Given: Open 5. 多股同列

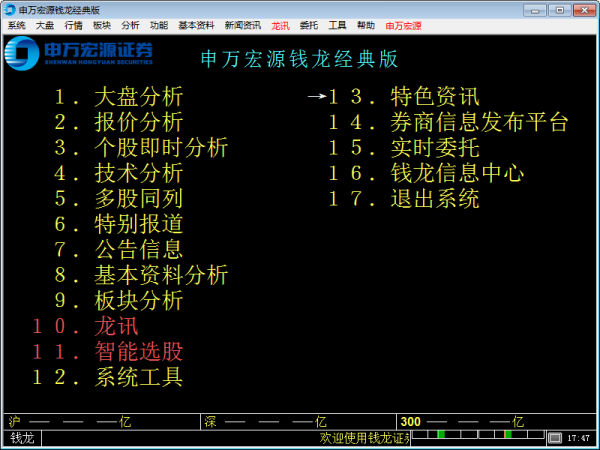Looking at the screenshot, I should pos(119,199).
